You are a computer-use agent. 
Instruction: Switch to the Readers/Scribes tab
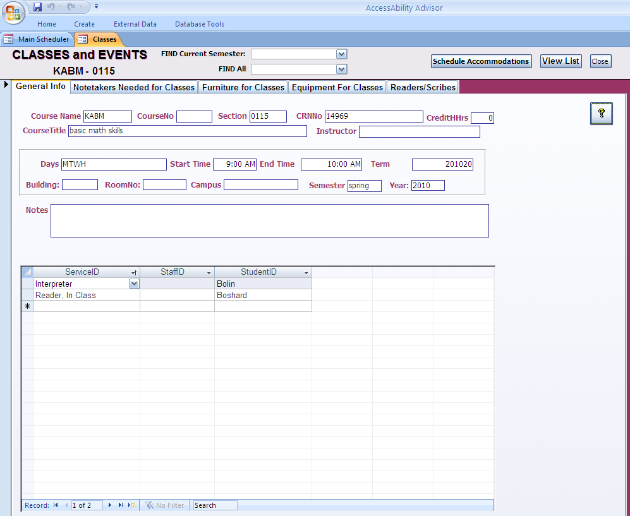click(x=422, y=87)
